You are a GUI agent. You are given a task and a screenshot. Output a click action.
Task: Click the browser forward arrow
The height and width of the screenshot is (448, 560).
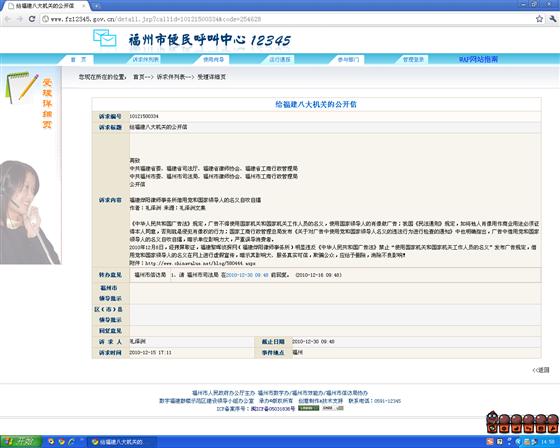[x=20, y=19]
